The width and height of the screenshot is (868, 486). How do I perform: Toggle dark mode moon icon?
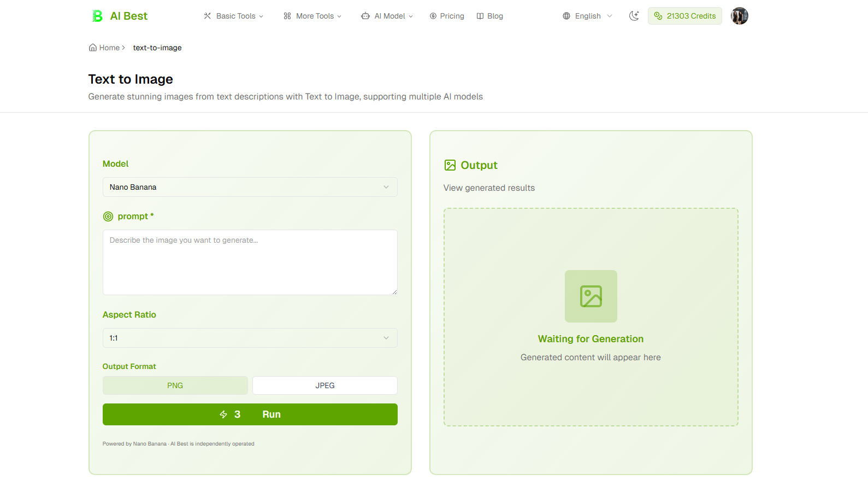coord(634,16)
